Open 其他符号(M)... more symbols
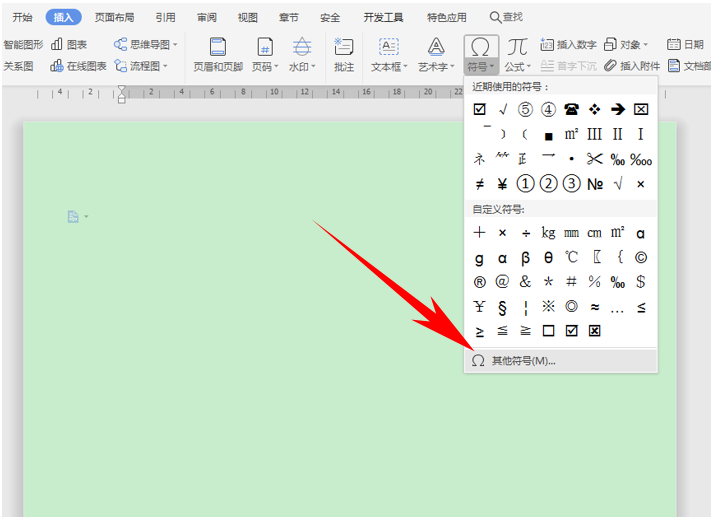 (561, 361)
